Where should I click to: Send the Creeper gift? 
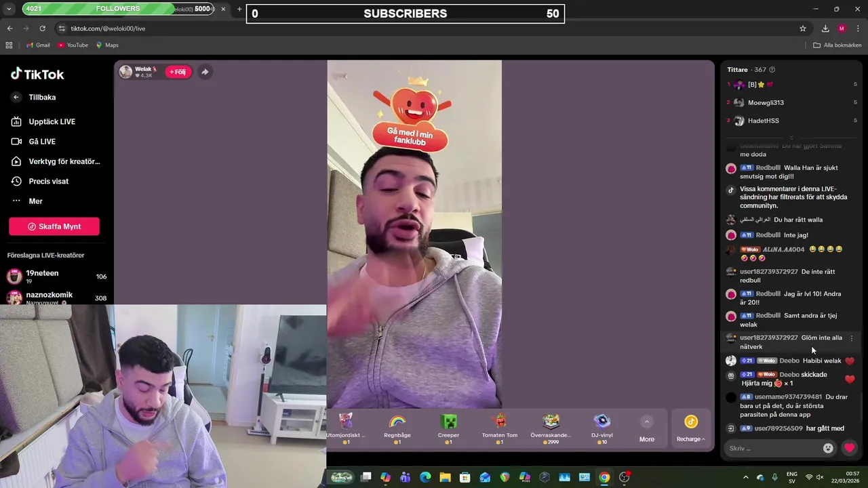[x=448, y=429]
